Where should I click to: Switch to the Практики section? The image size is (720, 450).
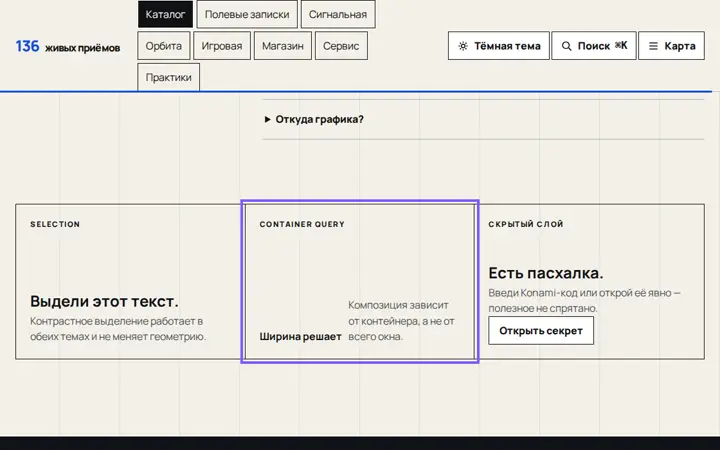tap(169, 77)
